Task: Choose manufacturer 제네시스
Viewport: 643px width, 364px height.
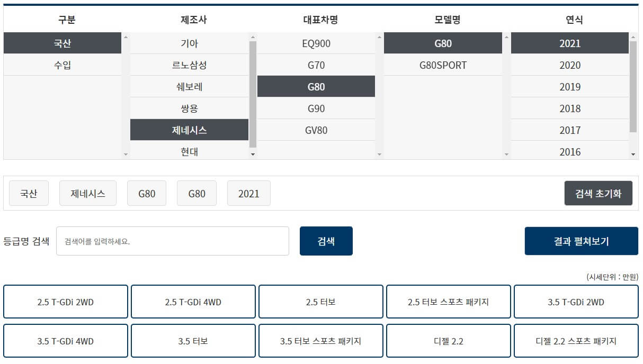Action: (x=189, y=130)
